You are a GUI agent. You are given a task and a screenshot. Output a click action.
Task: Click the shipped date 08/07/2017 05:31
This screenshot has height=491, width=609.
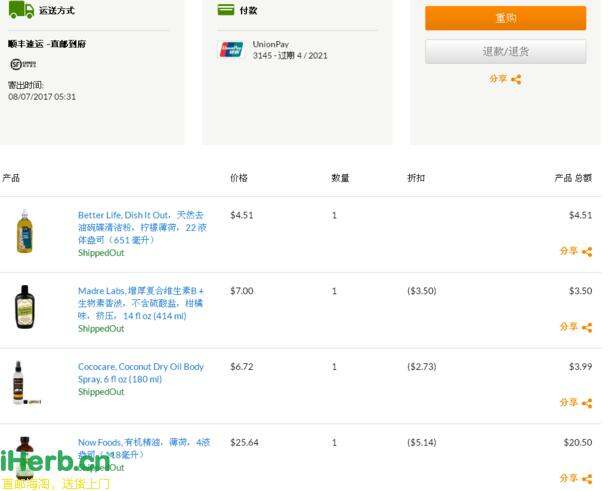(x=42, y=97)
